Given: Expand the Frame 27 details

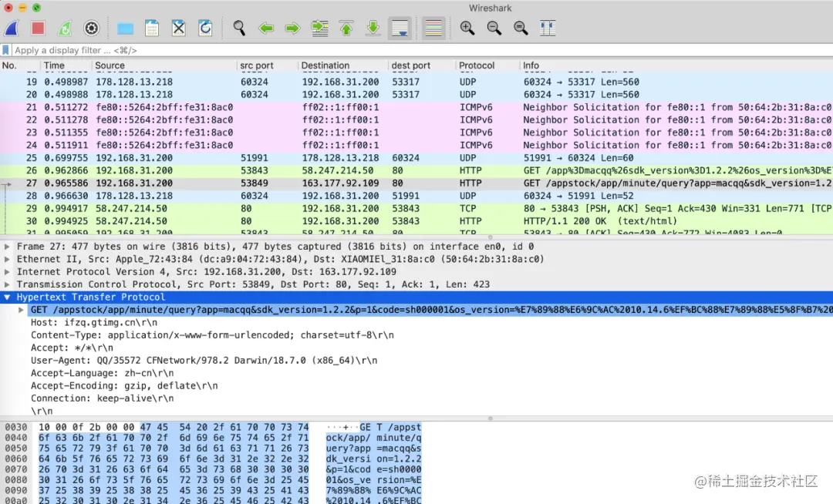Looking at the screenshot, I should click(7, 246).
